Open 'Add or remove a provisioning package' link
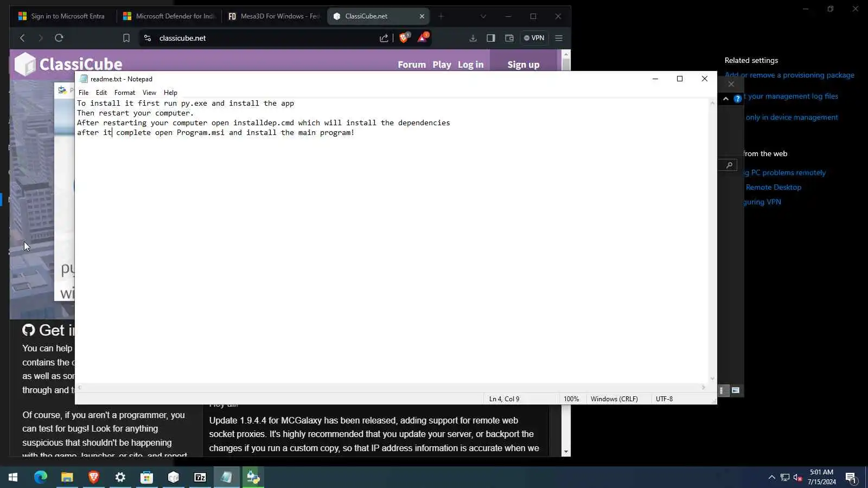The height and width of the screenshot is (488, 868). (789, 75)
